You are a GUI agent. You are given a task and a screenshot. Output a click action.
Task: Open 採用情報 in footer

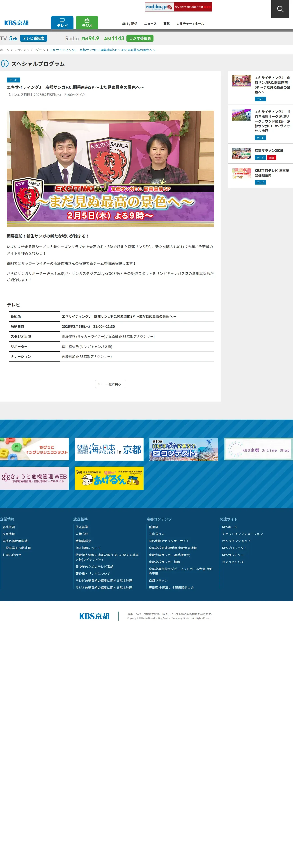click(x=8, y=534)
